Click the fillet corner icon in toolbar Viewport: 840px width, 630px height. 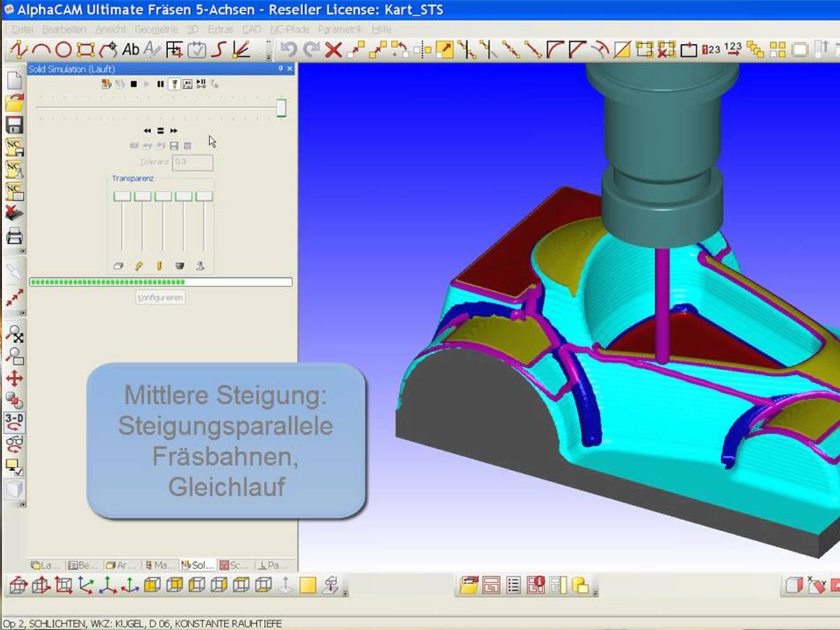click(x=556, y=50)
